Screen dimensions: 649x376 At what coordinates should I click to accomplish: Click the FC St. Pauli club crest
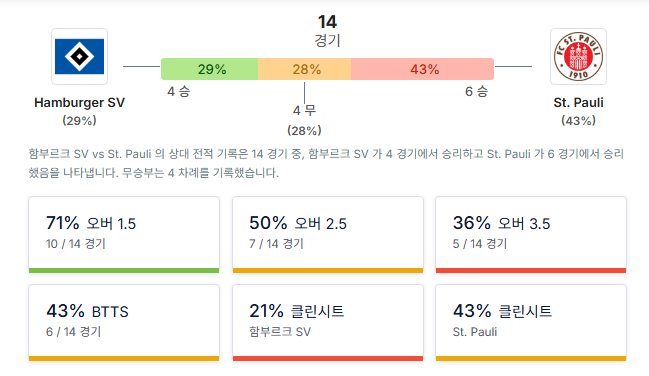point(578,57)
